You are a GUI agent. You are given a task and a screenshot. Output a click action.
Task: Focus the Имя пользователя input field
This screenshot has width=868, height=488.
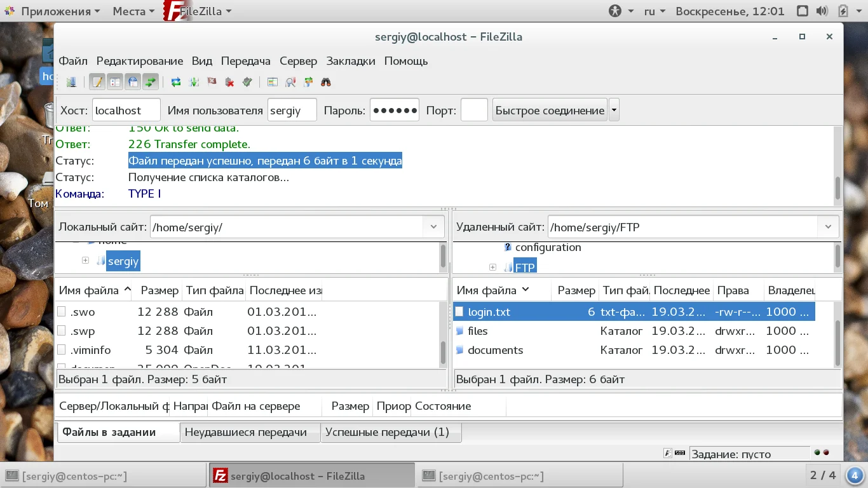292,110
